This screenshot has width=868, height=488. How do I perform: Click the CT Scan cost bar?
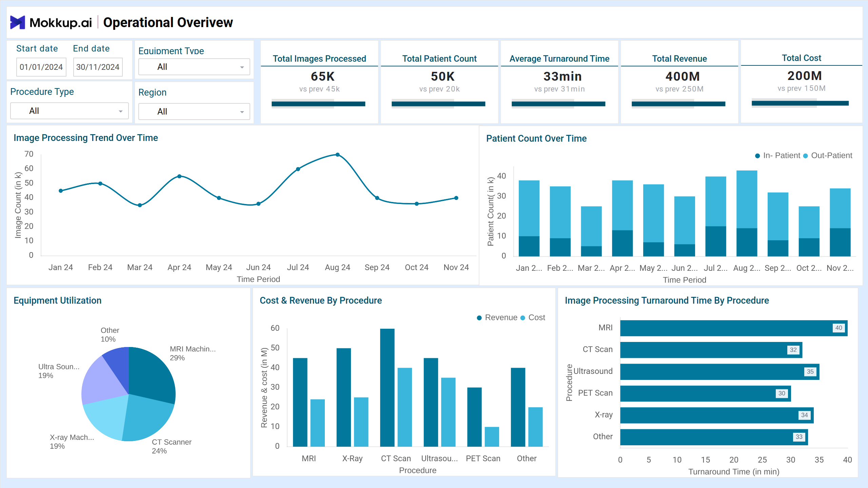pos(405,407)
